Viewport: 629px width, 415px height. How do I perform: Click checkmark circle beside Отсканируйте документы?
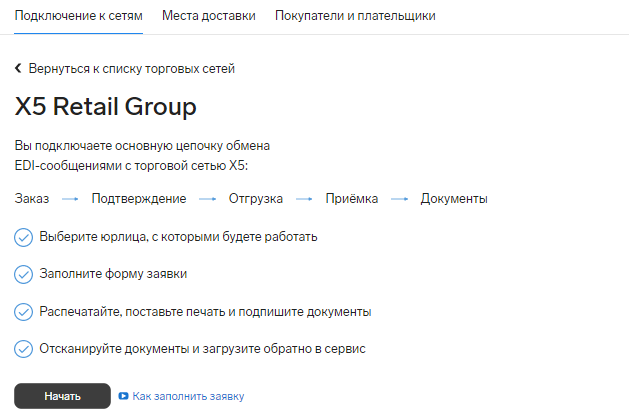coord(23,349)
